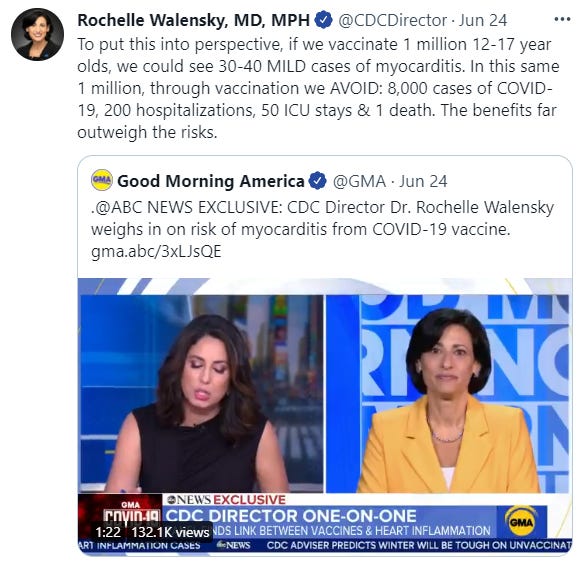Click the GMA logo in video banner
Screen dimensions: 581x563
click(521, 522)
